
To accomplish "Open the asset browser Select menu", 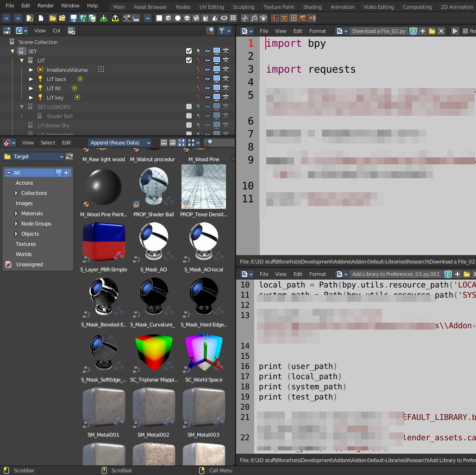I will (x=48, y=143).
